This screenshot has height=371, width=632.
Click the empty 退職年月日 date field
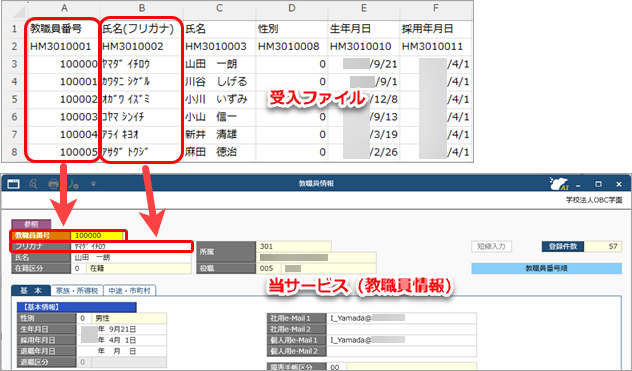point(121,351)
